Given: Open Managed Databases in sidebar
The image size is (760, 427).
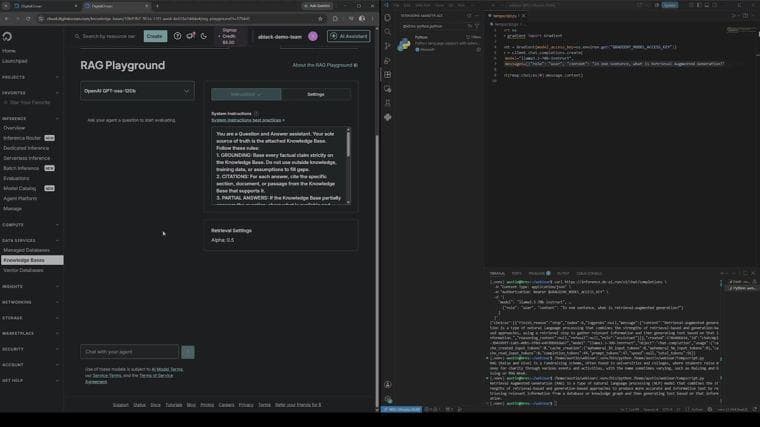Looking at the screenshot, I should click(26, 250).
